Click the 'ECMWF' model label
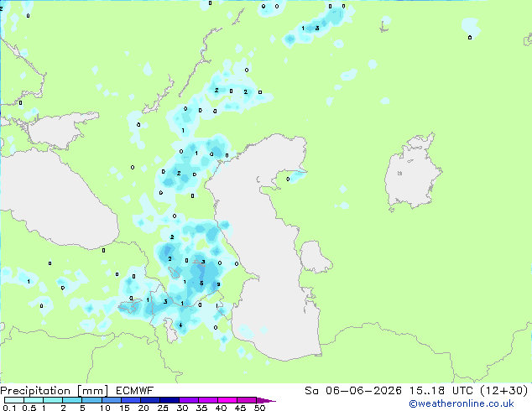This screenshot has width=532, height=411. coord(135,391)
